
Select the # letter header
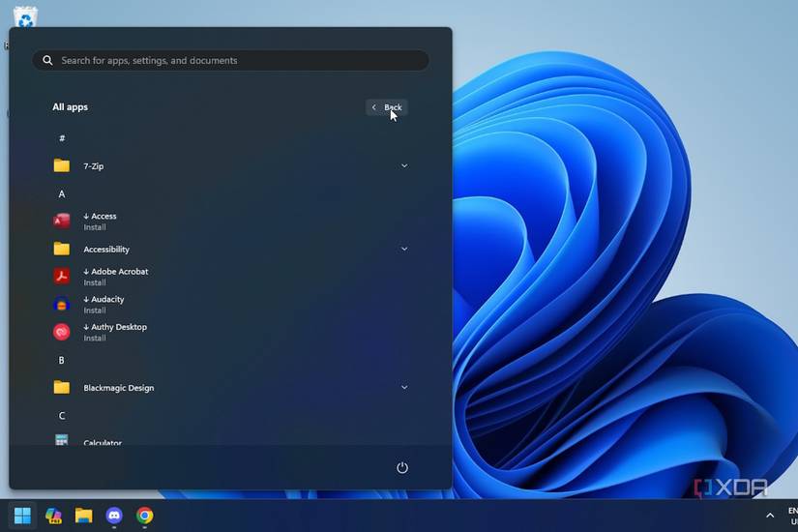coord(62,138)
